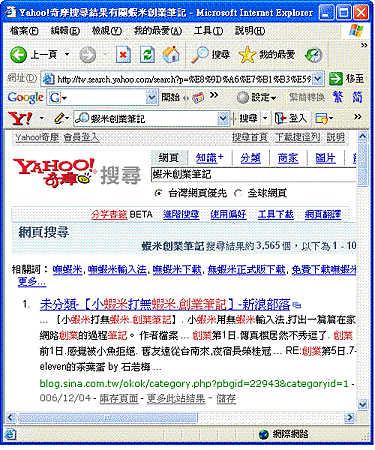Screen dimensions: 375x450
Task: Open the 我的最愛(A) menu
Action: click(x=158, y=31)
